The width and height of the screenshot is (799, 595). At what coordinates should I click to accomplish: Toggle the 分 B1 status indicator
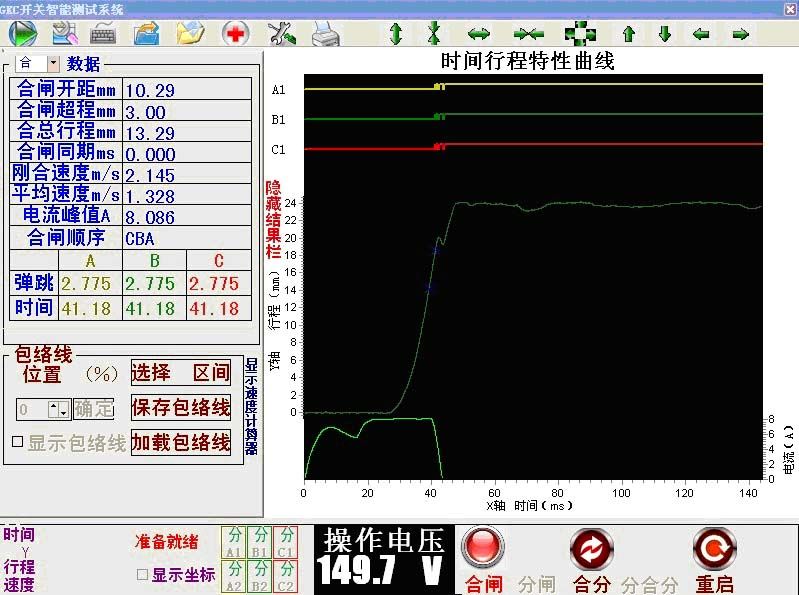click(259, 542)
